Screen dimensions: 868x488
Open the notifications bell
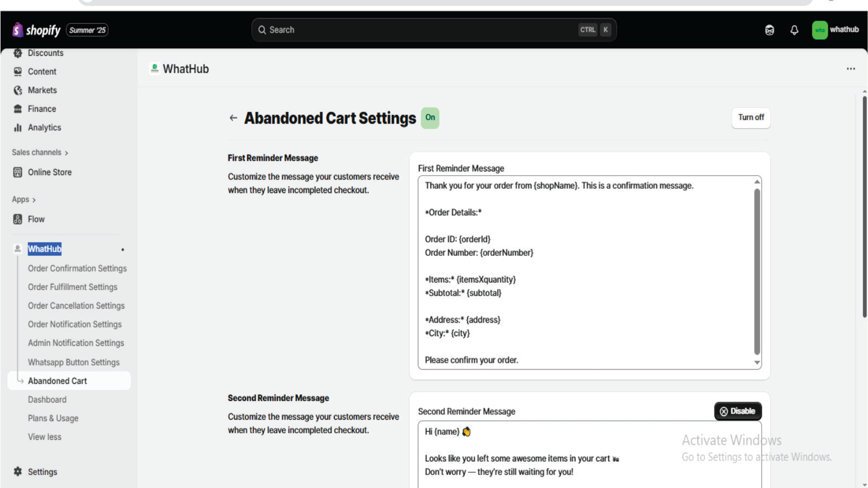coord(794,30)
